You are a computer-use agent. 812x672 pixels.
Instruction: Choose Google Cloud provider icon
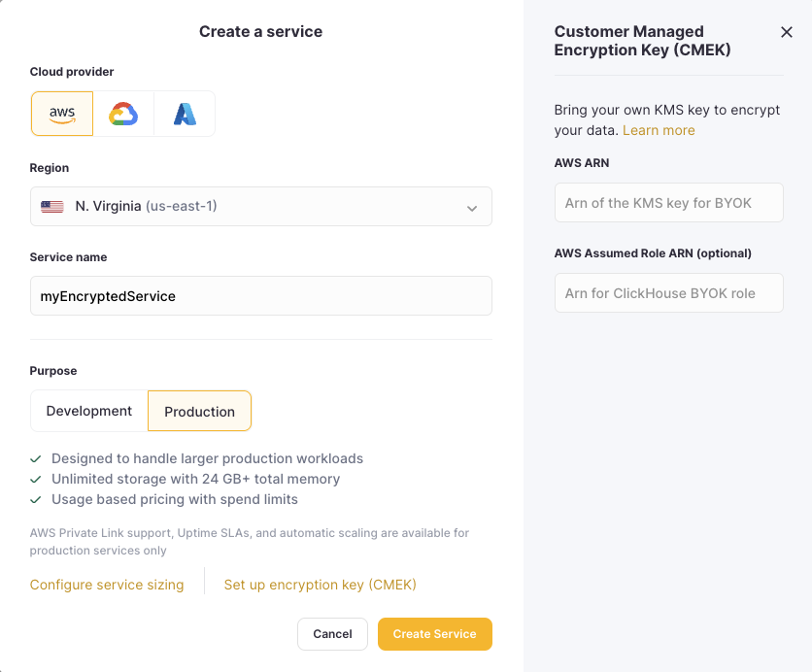point(123,114)
